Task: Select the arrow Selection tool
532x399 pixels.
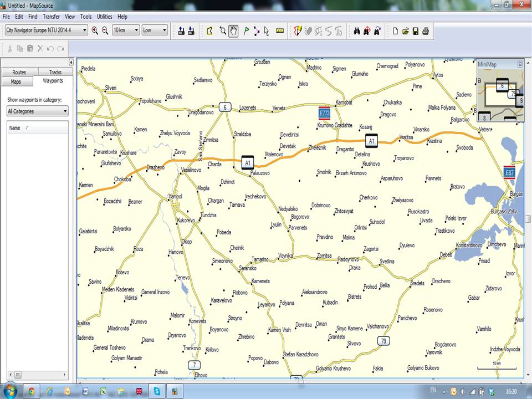Action: [267, 31]
